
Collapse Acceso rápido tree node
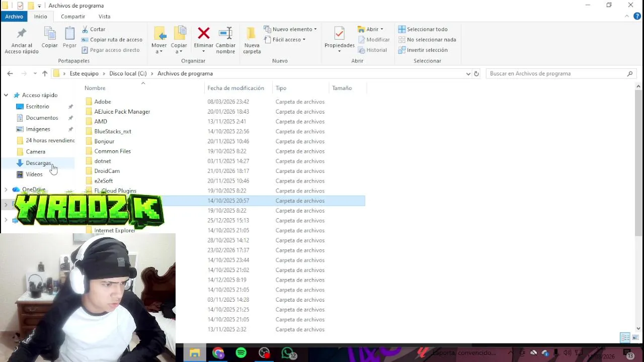click(x=6, y=95)
